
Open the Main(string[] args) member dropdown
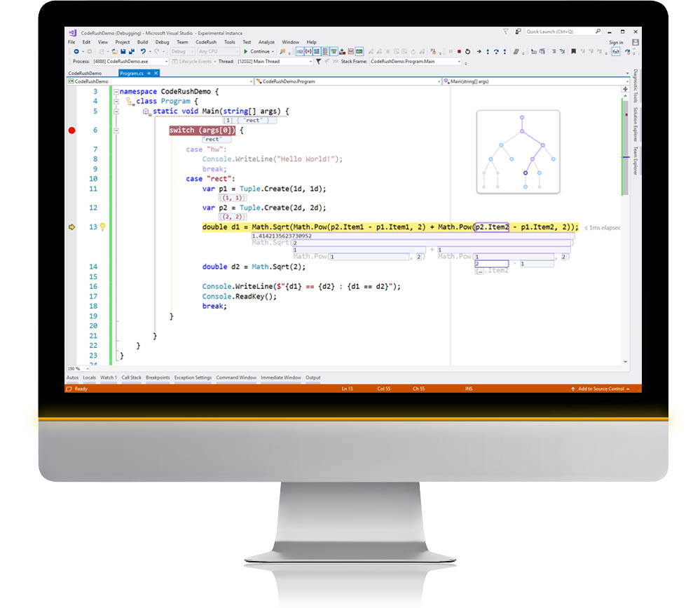coord(536,81)
